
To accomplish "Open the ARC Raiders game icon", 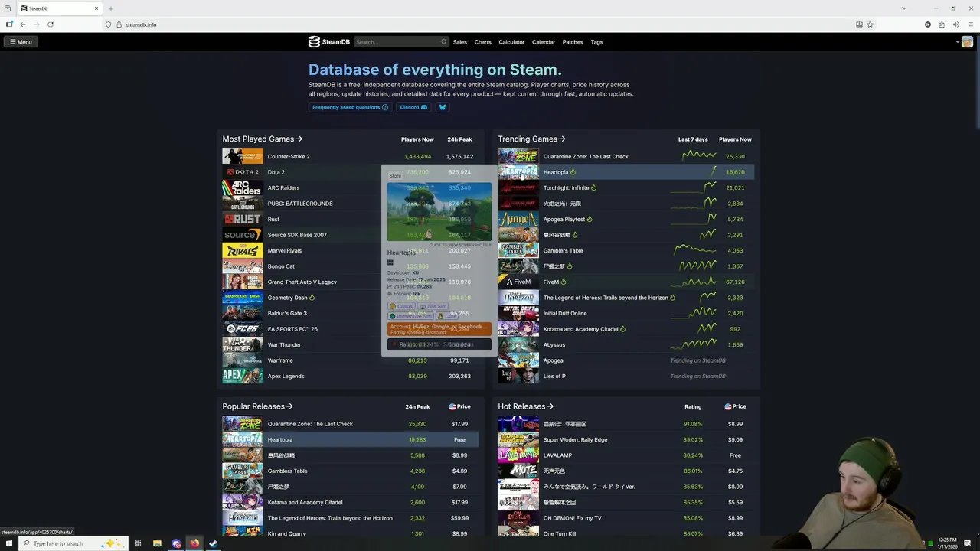I will point(243,187).
